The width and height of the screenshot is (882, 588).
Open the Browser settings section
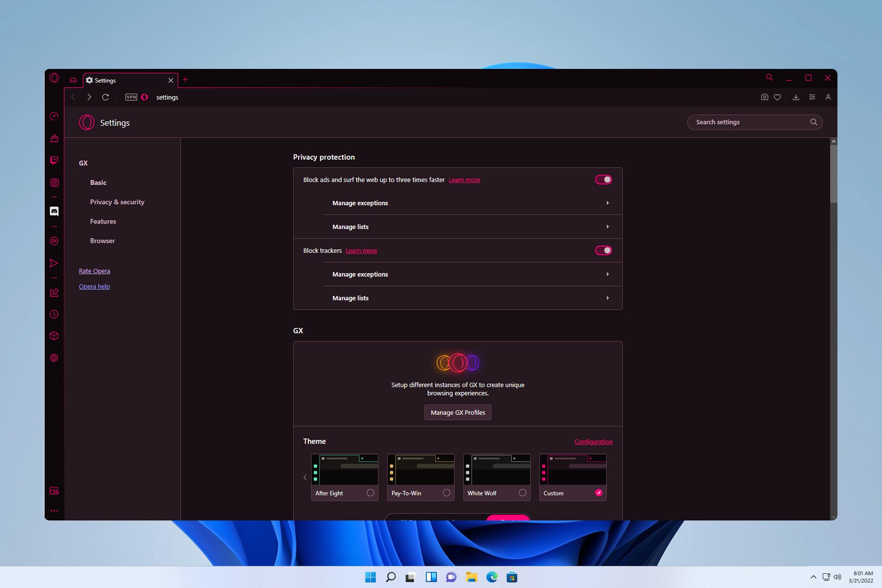102,241
